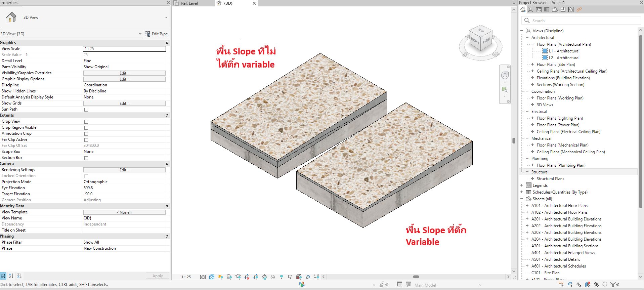Switch Project Browser to Views tab

click(x=530, y=9)
